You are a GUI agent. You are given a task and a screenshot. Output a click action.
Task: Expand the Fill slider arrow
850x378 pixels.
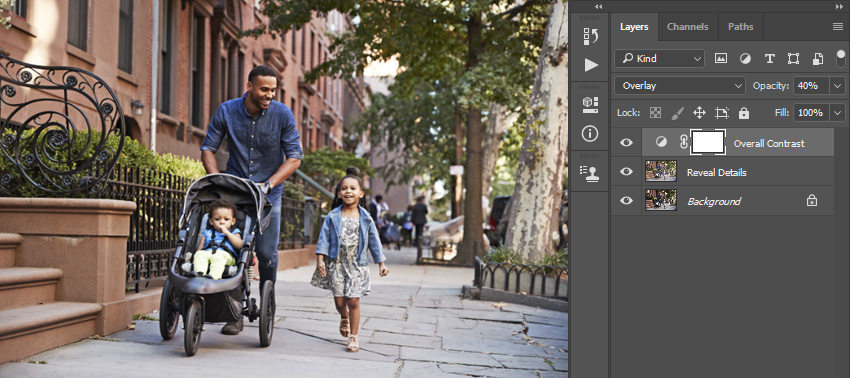[x=838, y=113]
